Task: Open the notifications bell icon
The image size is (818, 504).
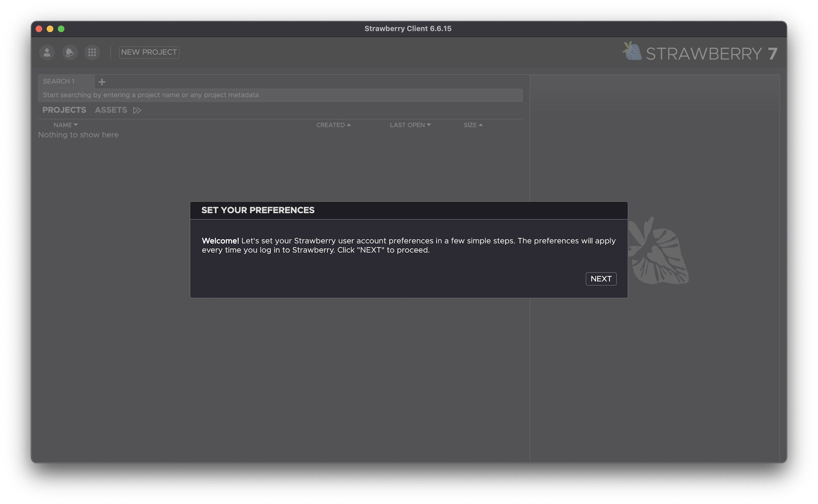Action: click(x=69, y=52)
